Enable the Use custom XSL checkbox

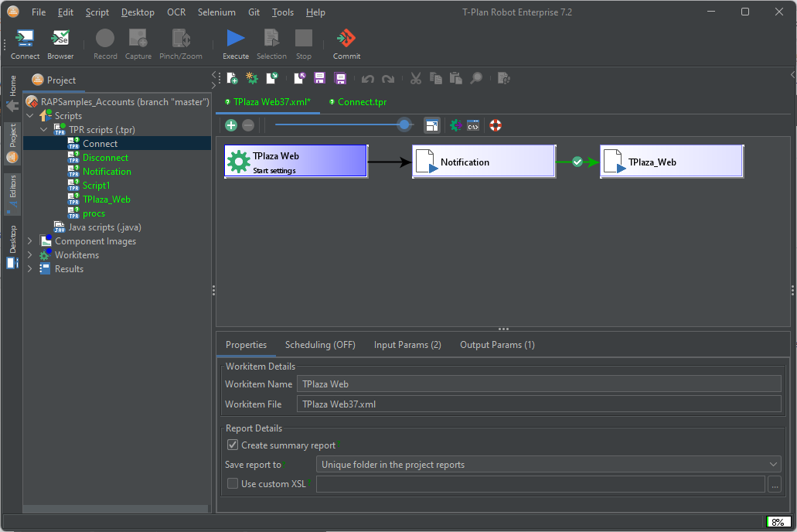click(233, 484)
